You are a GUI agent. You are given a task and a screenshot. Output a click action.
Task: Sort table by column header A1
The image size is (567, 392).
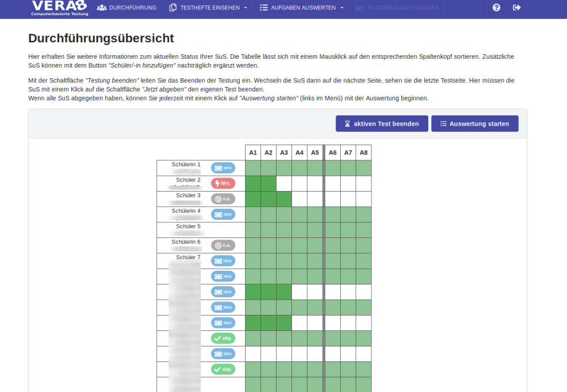(x=253, y=153)
